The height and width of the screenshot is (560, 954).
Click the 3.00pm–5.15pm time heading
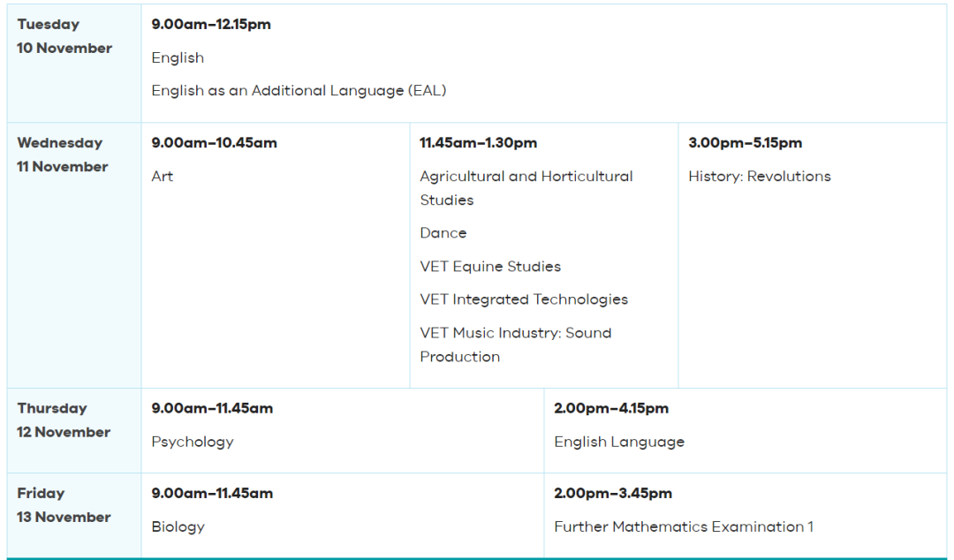[x=745, y=143]
